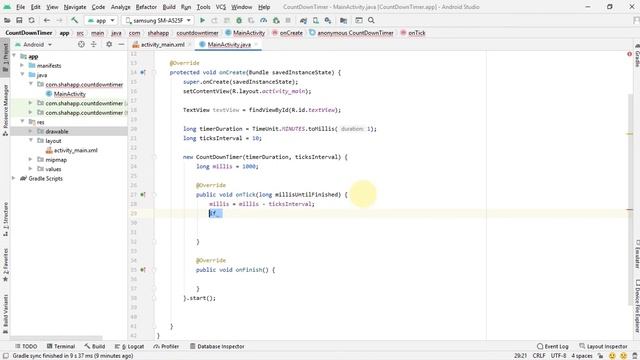
Task: Click the CRLF line separator in status bar
Action: point(539,356)
